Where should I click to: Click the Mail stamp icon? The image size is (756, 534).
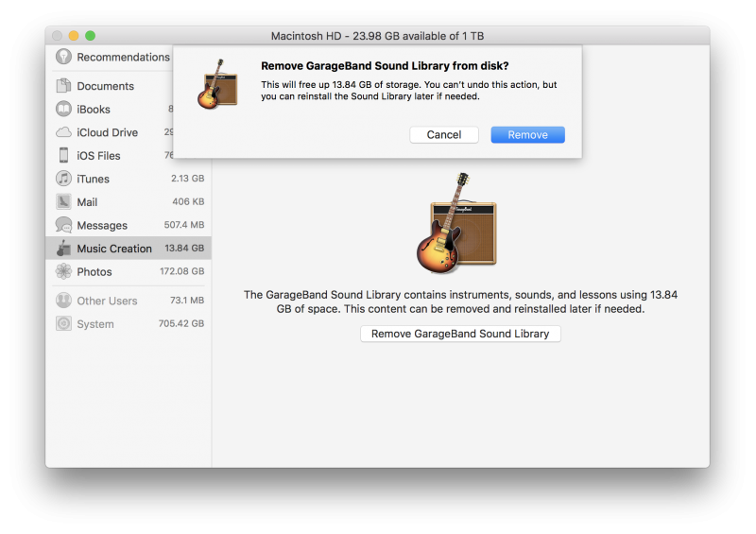point(63,201)
